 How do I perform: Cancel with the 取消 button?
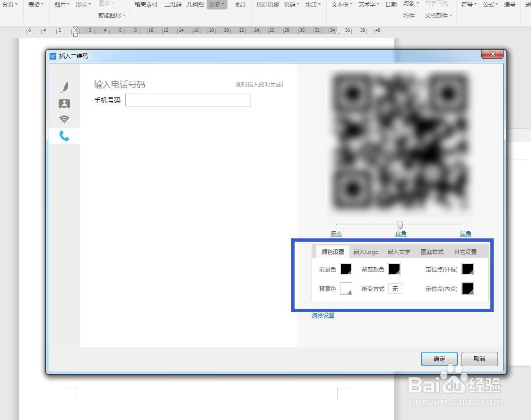tap(479, 359)
